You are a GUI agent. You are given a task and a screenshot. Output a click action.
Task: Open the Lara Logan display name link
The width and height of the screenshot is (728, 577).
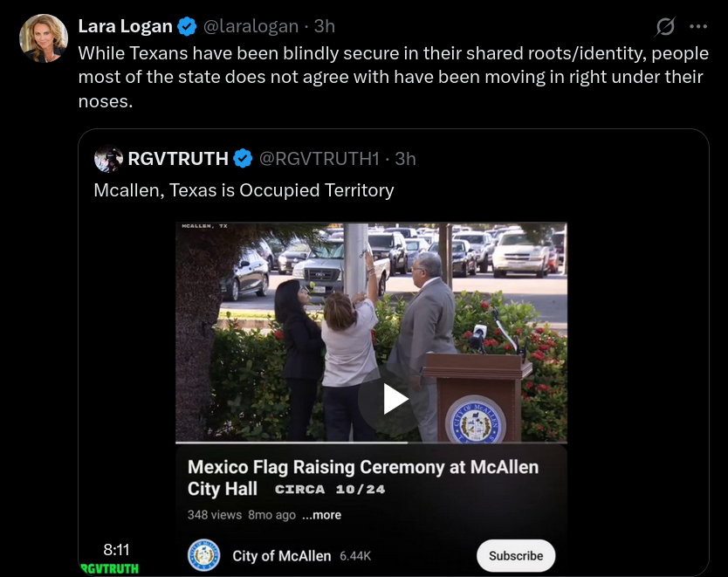(x=126, y=26)
